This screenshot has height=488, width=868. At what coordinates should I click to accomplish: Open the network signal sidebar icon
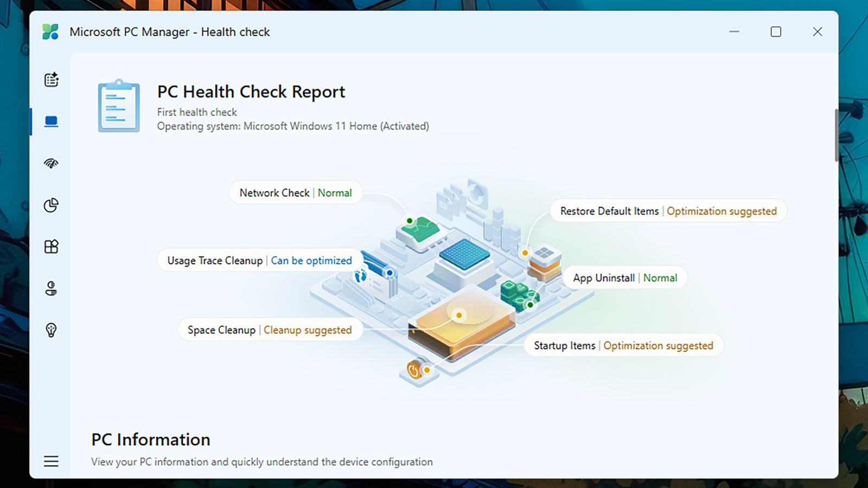(51, 163)
